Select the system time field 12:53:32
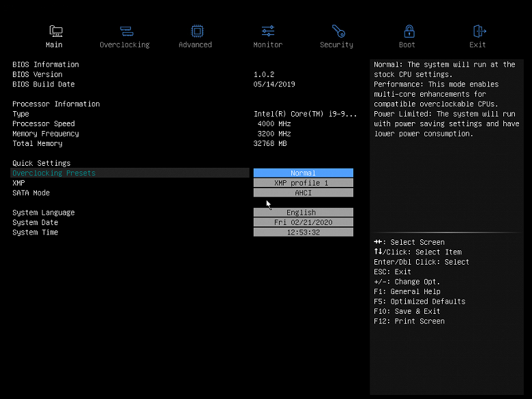This screenshot has height=399, width=532. pos(303,232)
